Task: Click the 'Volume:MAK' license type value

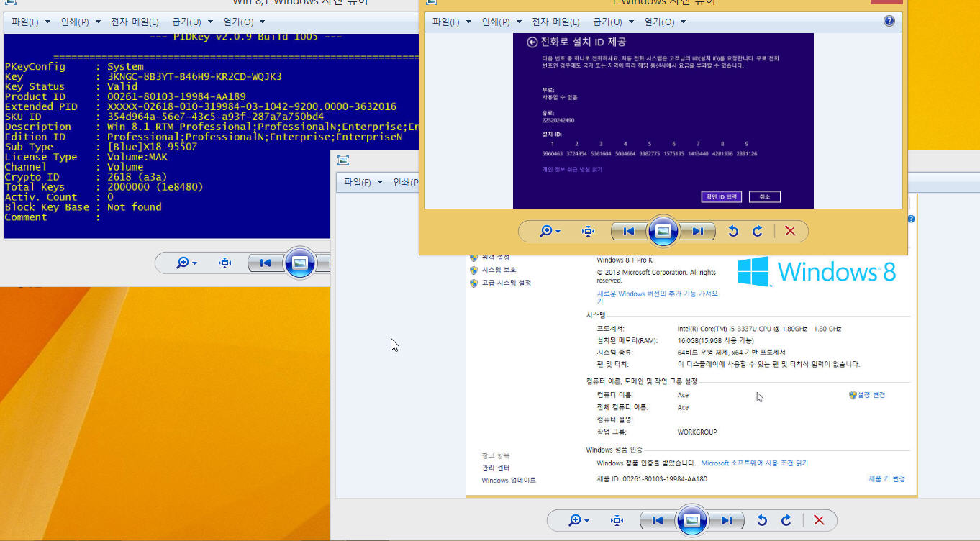Action: (138, 157)
